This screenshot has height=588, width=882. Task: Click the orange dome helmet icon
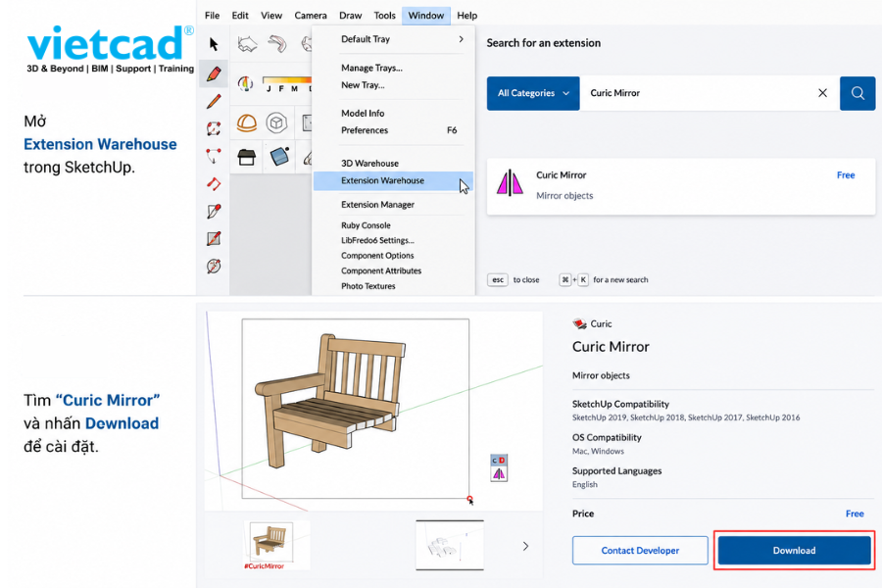pos(246,122)
